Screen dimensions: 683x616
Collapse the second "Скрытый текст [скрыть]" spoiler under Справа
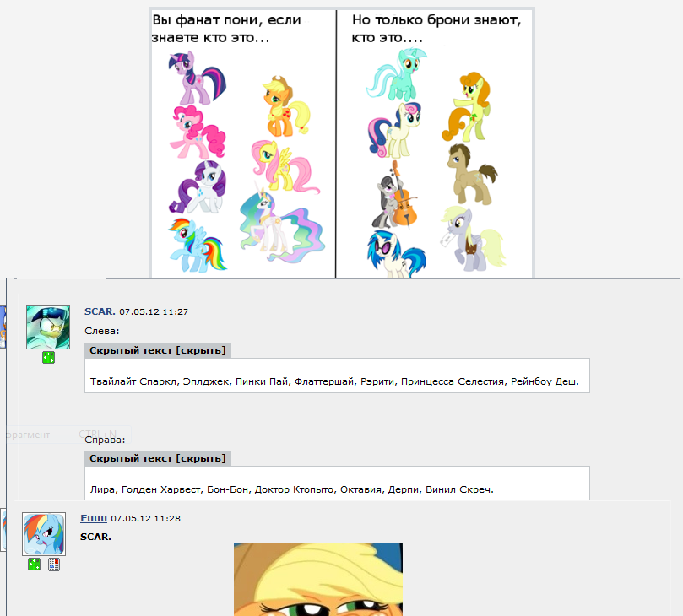tap(158, 458)
